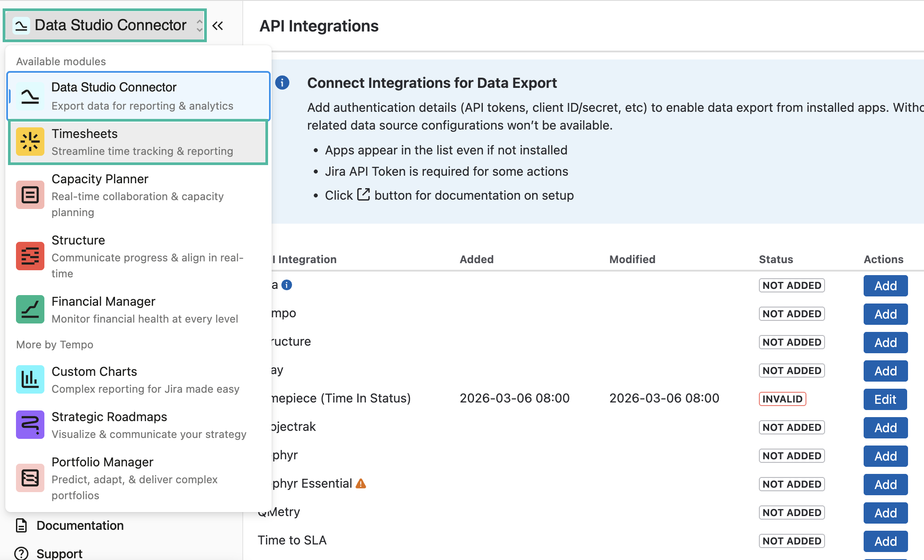924x560 pixels.
Task: Open Portfolio Manager by Tempo
Action: pos(138,478)
